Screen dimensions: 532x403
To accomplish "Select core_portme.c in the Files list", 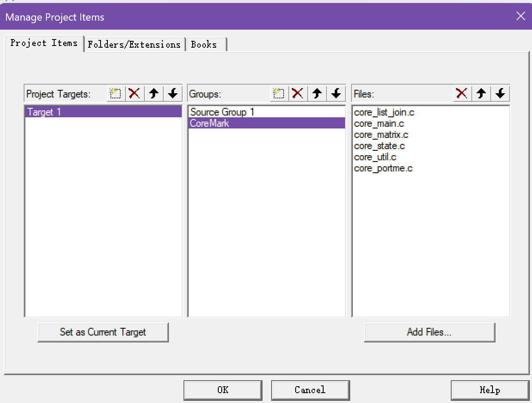I will 383,168.
